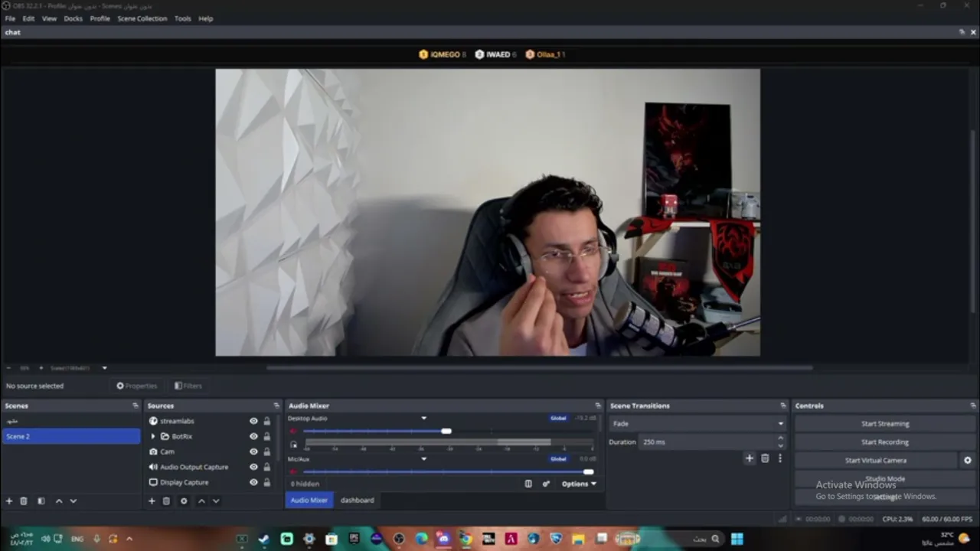Expand the BotRix group
This screenshot has width=980, height=551.
[x=153, y=436]
